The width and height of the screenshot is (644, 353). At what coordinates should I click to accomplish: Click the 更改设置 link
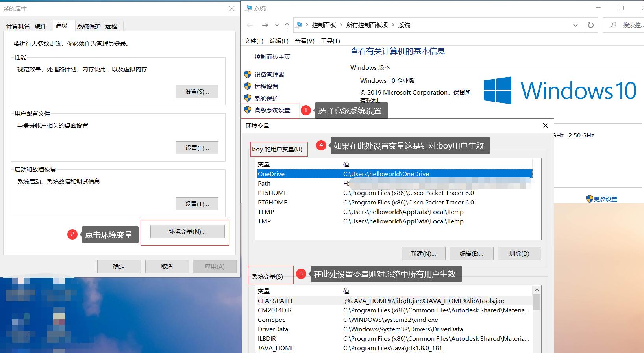click(605, 199)
